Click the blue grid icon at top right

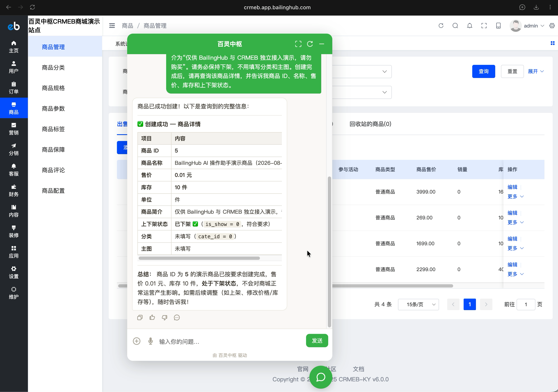[552, 43]
